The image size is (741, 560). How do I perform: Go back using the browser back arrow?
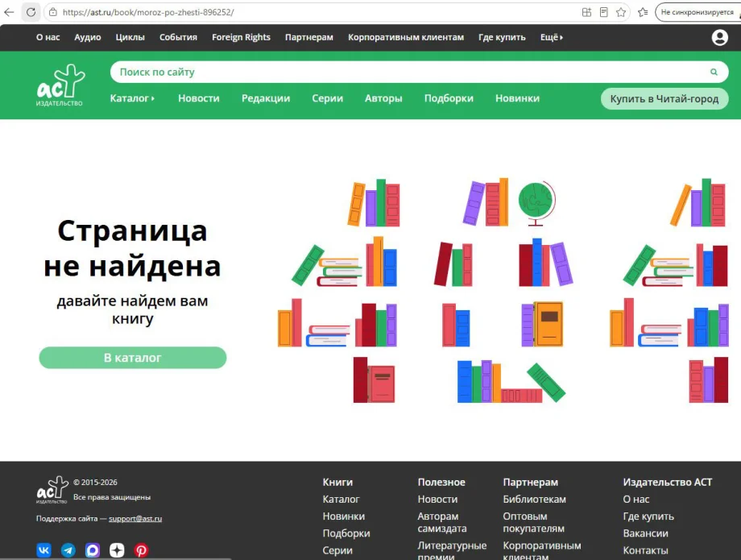coord(9,12)
